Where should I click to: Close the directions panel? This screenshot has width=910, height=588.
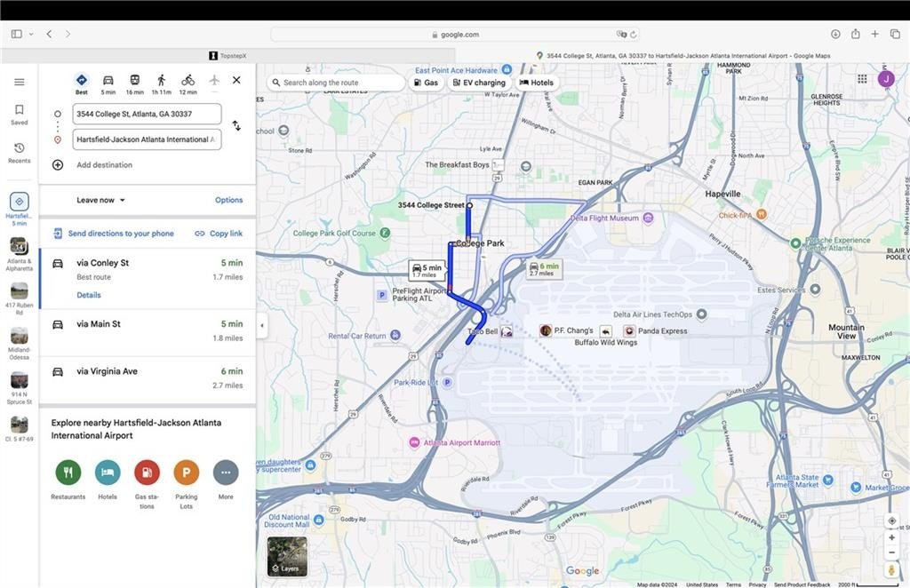pyautogui.click(x=236, y=80)
